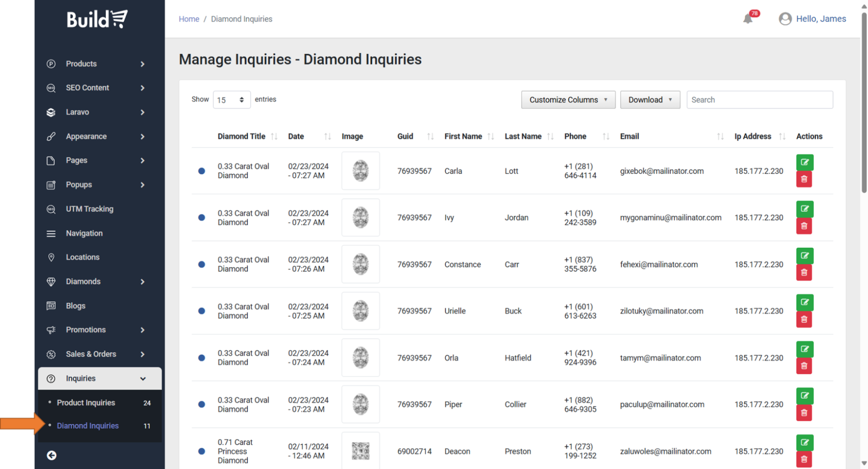Image resolution: width=868 pixels, height=469 pixels.
Task: Click edit icon for Constance Carr row
Action: pos(804,255)
